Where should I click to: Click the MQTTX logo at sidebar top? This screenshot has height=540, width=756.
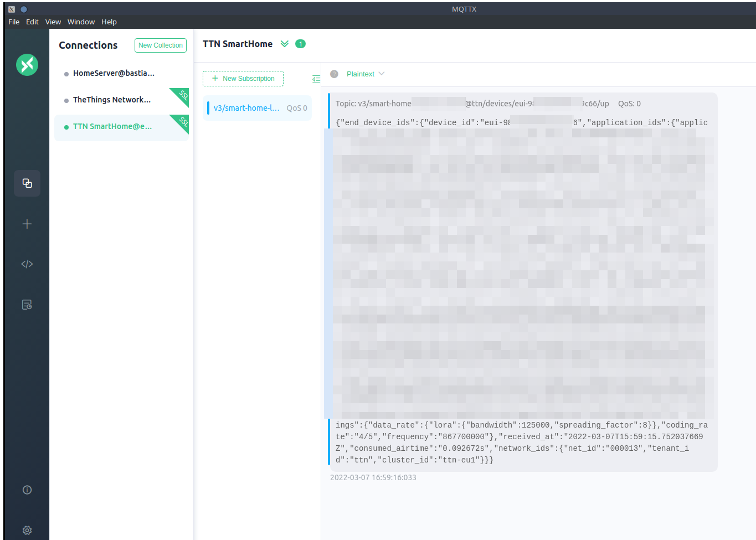[27, 65]
